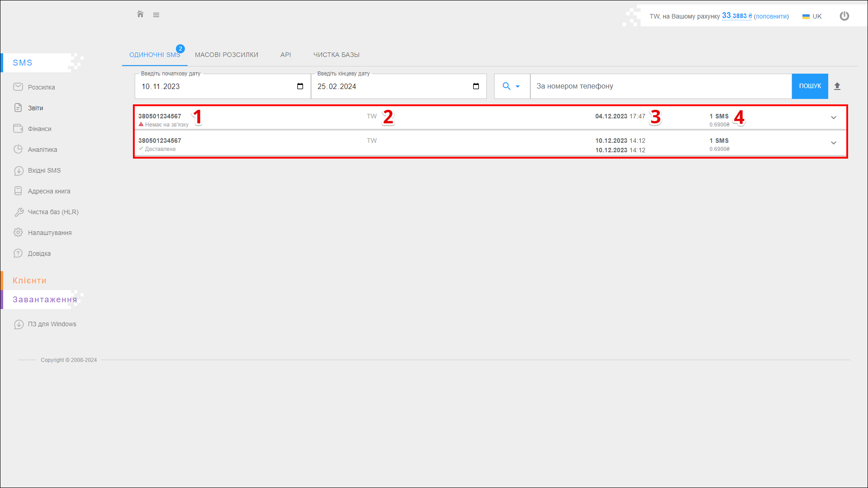Screen dimensions: 868x488
Task: Open Вхідні SMS section
Action: pyautogui.click(x=44, y=170)
